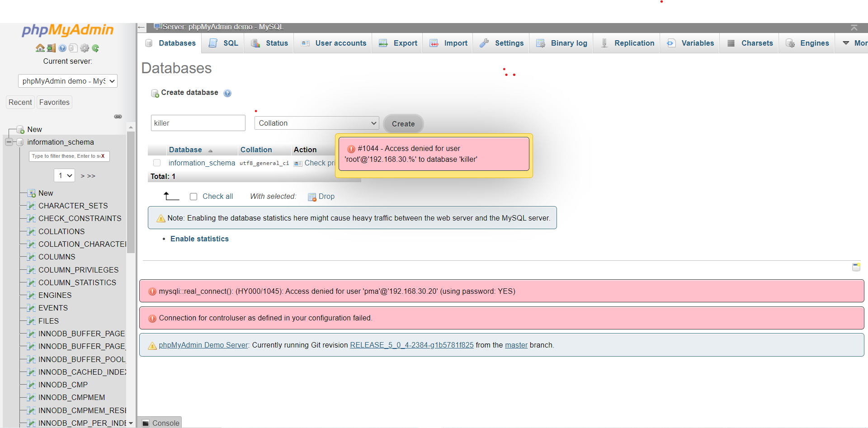
Task: Click the new table icon under information_schema
Action: (x=31, y=193)
